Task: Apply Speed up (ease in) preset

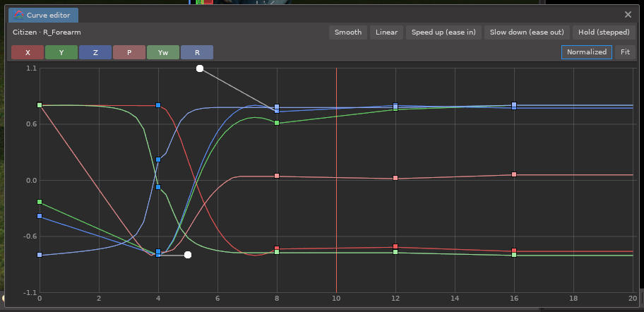Action: point(443,32)
